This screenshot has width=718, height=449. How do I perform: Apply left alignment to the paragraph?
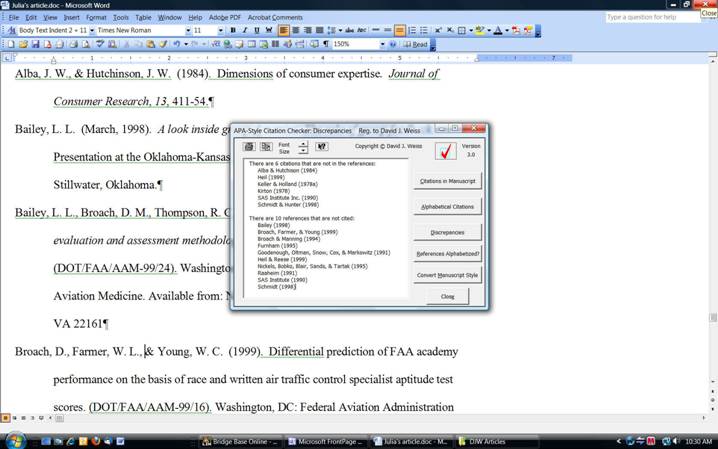(x=284, y=30)
